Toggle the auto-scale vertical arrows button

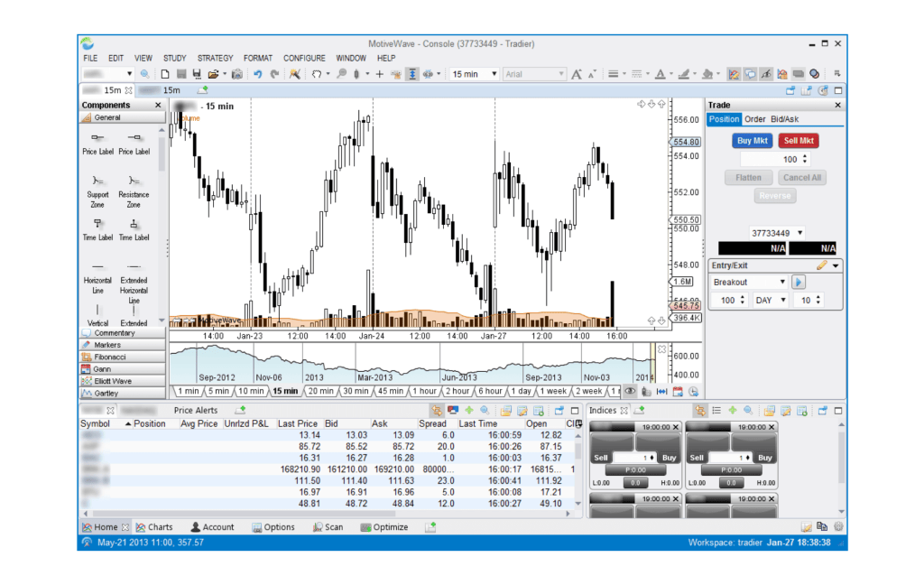tap(412, 74)
